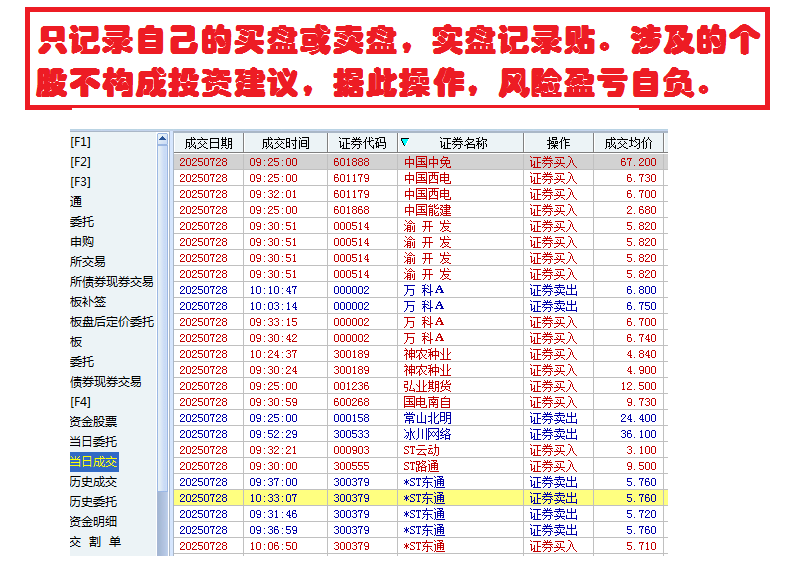Select 万科A sell row at 10:03:14
Image resolution: width=797 pixels, height=584 pixels.
point(420,306)
